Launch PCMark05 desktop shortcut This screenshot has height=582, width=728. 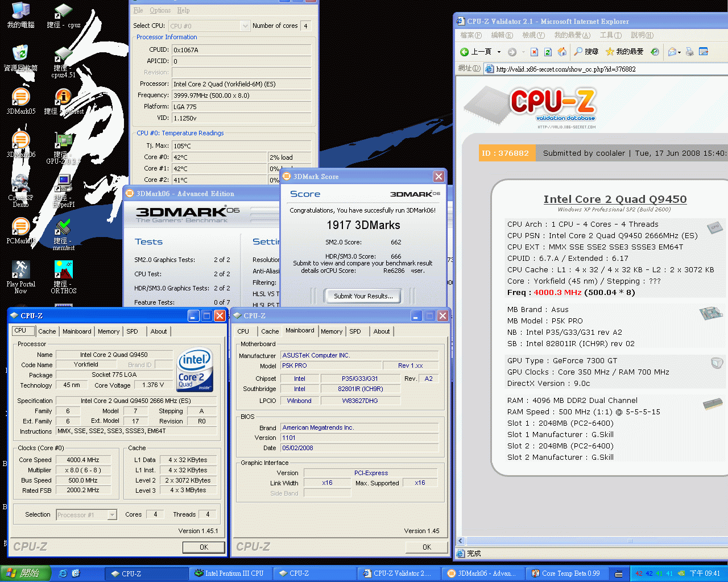[x=20, y=231]
